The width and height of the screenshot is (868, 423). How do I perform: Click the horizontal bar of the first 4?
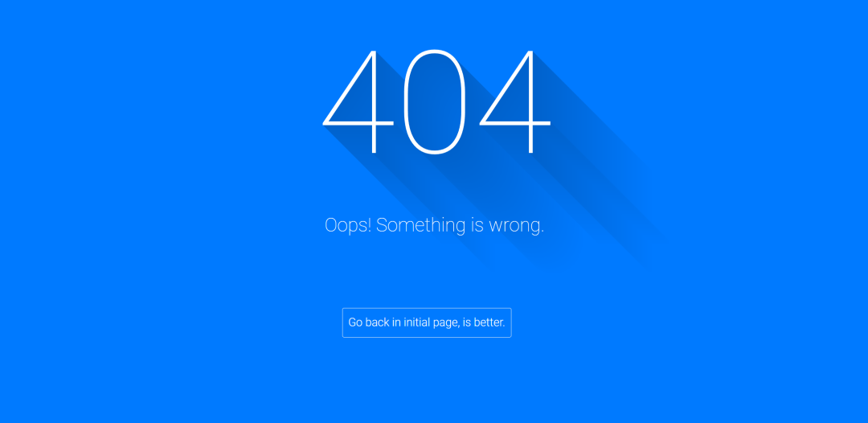tap(358, 124)
